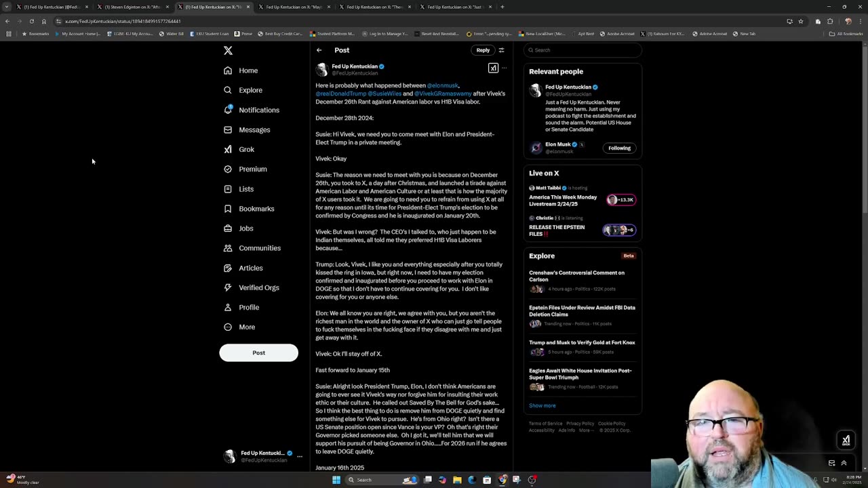This screenshot has width=868, height=488.
Task: Open America This Week livestream listing
Action: click(x=583, y=197)
